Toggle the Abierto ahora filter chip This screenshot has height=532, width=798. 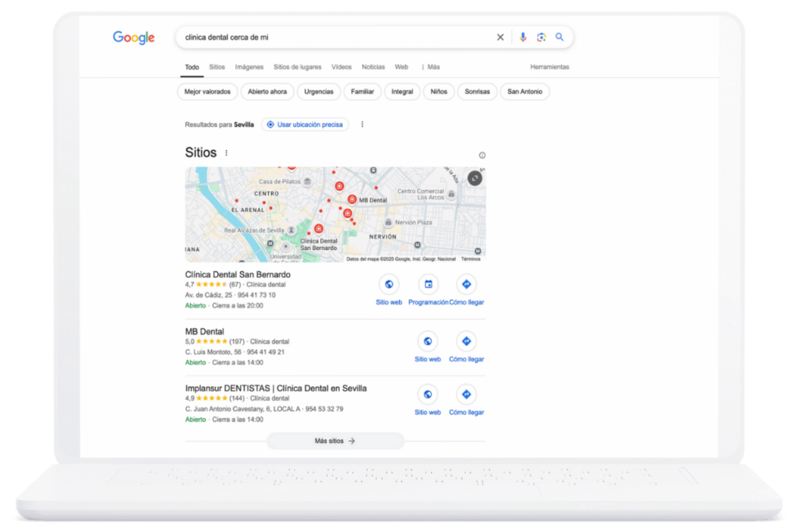coord(267,92)
